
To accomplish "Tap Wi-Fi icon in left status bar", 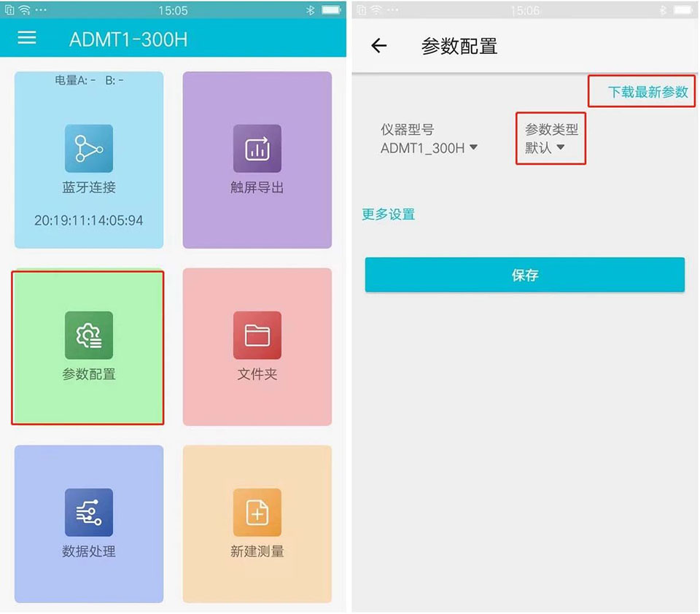I will coord(24,10).
